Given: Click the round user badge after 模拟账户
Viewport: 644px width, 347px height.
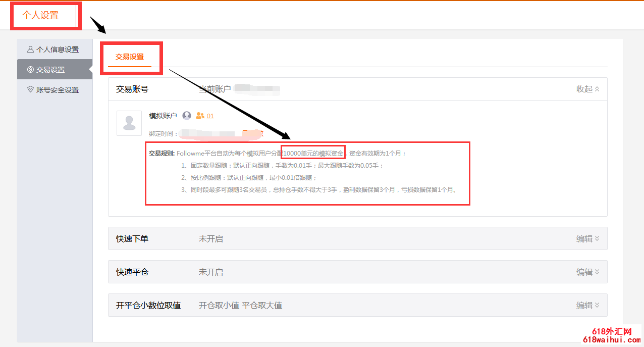Looking at the screenshot, I should [187, 116].
